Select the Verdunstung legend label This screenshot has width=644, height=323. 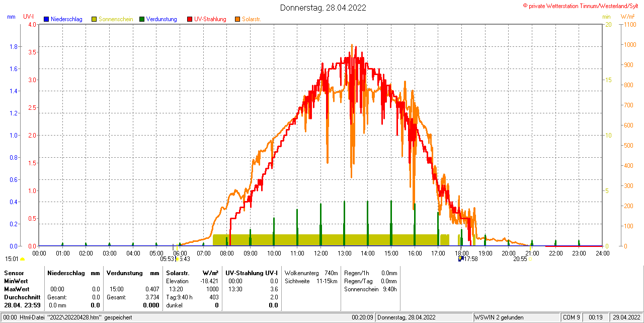pyautogui.click(x=162, y=19)
